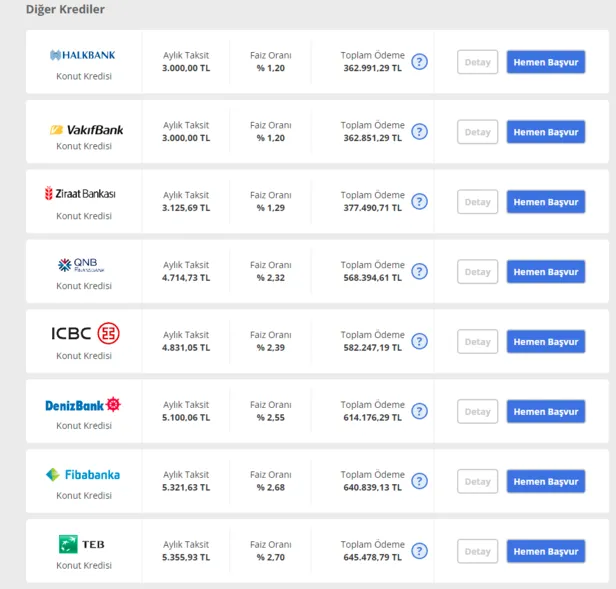Viewport: 616px width, 589px height.
Task: View Detay for the TEB loan
Action: [477, 552]
